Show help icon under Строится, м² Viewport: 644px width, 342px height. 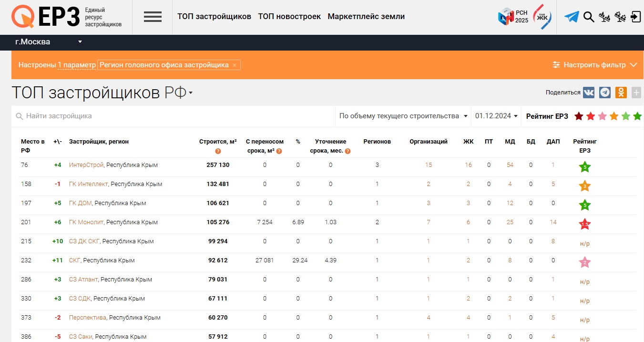click(218, 151)
